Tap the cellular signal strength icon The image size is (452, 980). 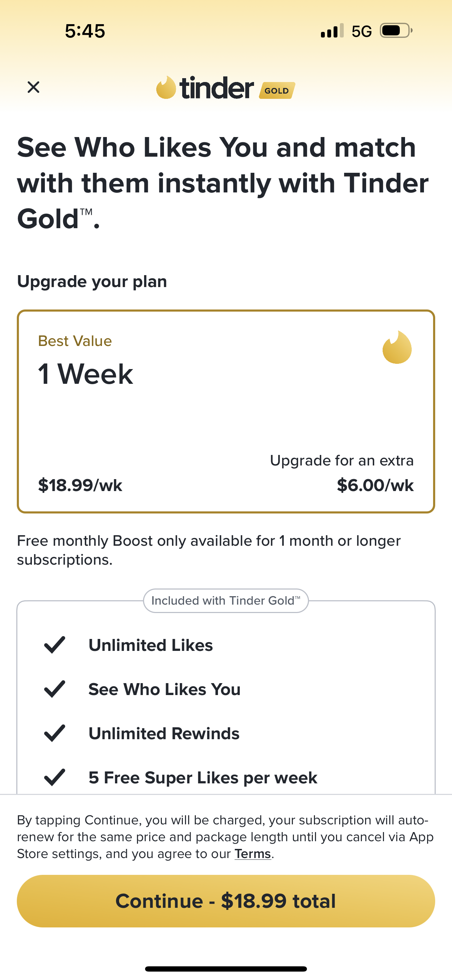pos(332,31)
